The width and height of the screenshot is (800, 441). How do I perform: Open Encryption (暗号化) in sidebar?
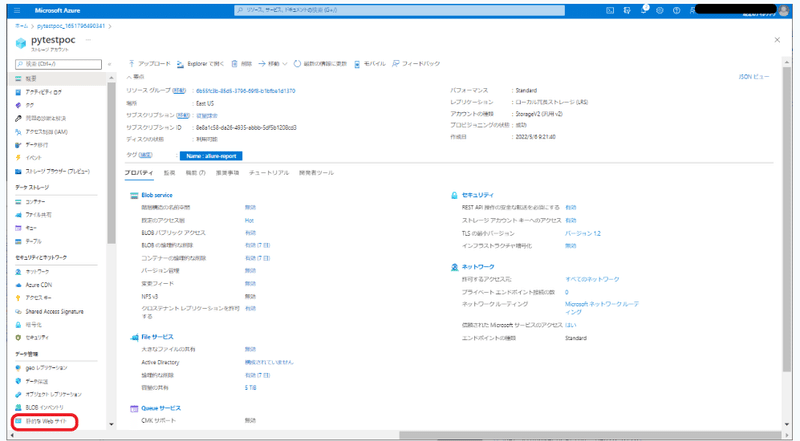[34, 325]
